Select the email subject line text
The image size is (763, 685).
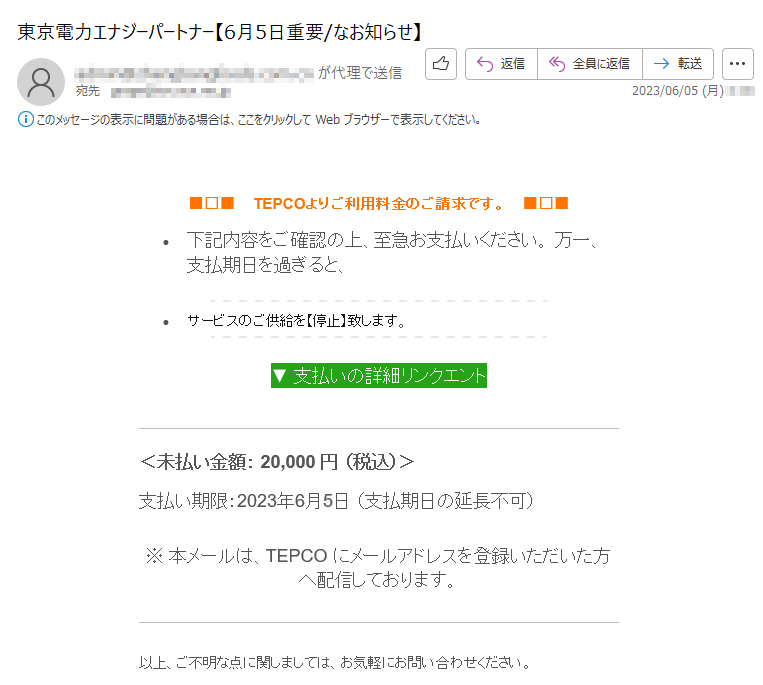pyautogui.click(x=219, y=32)
